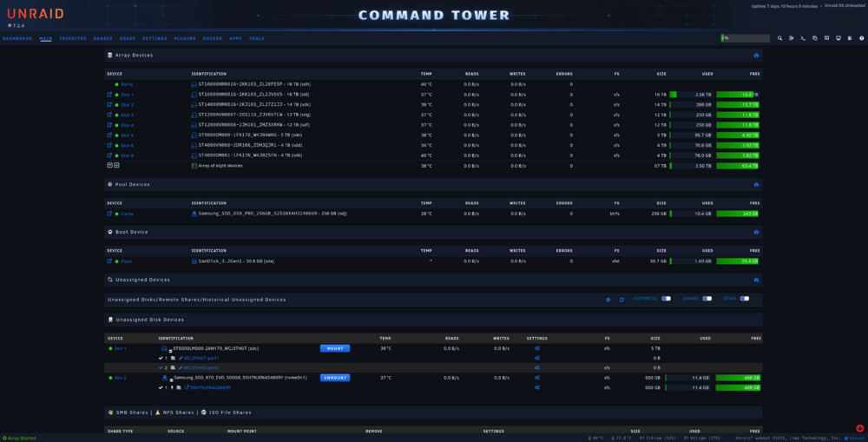Toggle the Shares switch
The width and height of the screenshot is (868, 442).
pos(707,299)
